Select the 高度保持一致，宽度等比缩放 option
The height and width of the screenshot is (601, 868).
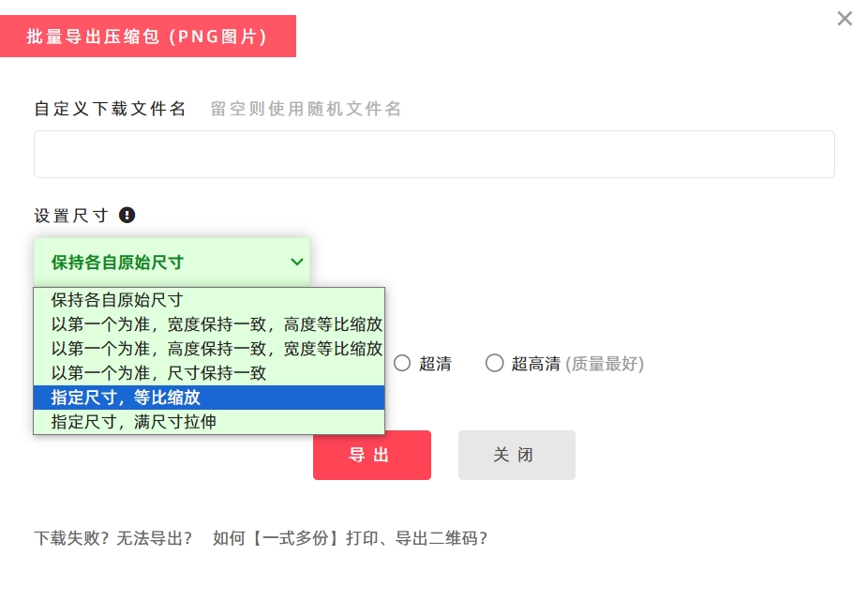click(x=217, y=349)
